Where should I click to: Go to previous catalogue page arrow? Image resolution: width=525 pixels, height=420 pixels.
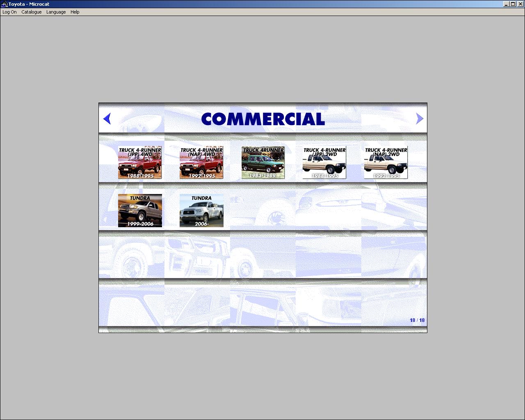coord(107,119)
